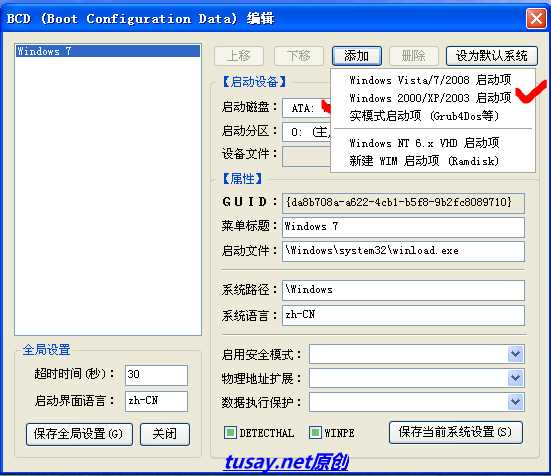Screen dimensions: 551x476
Task: Choose Windows 2000/XP/2003 启动项 menu entry
Action: click(430, 98)
